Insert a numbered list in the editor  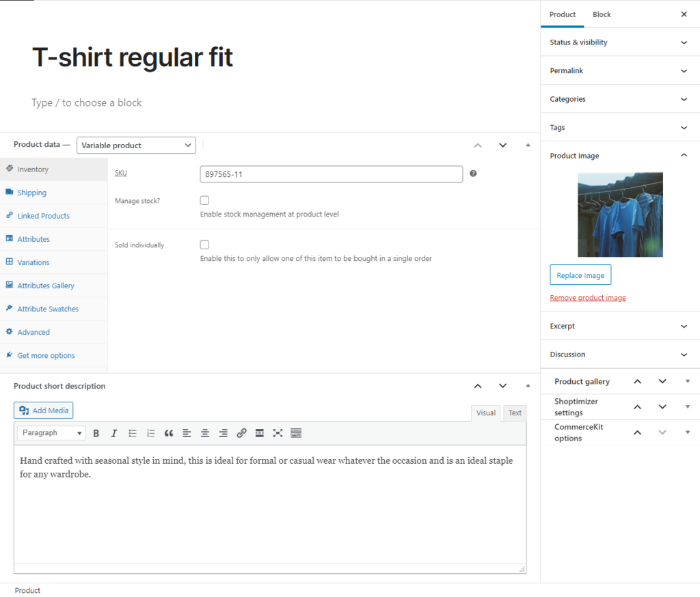point(150,433)
